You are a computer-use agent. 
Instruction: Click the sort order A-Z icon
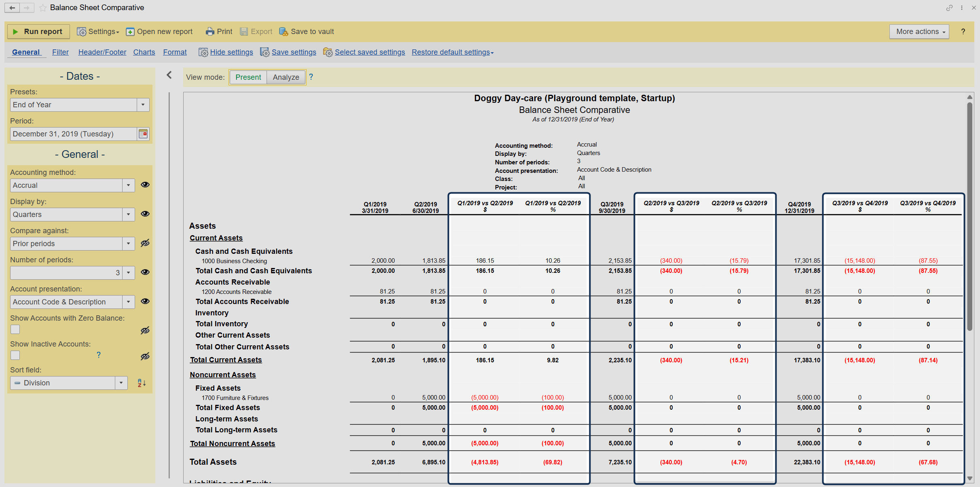click(x=141, y=383)
